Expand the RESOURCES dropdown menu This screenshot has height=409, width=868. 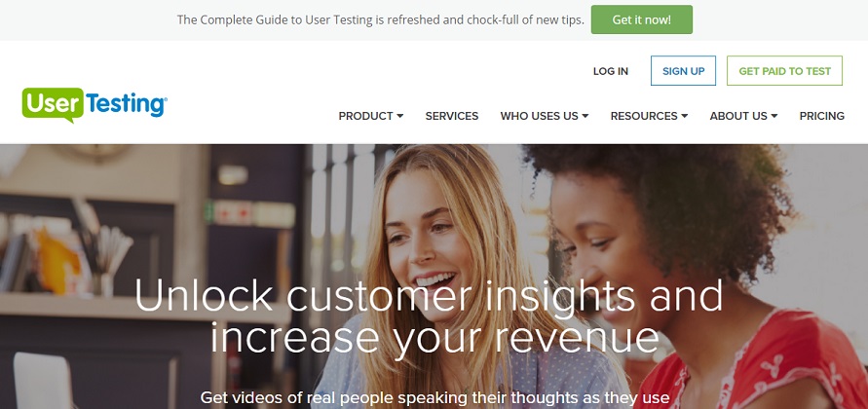[x=649, y=116]
